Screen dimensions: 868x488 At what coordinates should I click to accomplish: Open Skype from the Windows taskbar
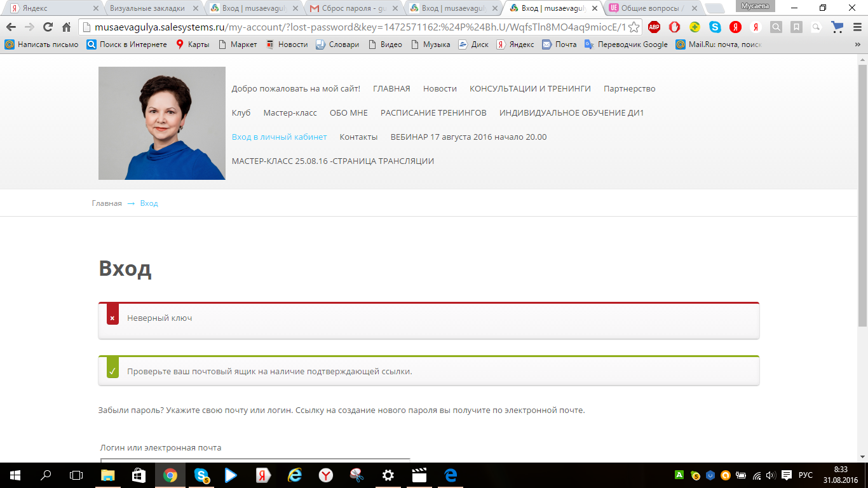pyautogui.click(x=201, y=475)
